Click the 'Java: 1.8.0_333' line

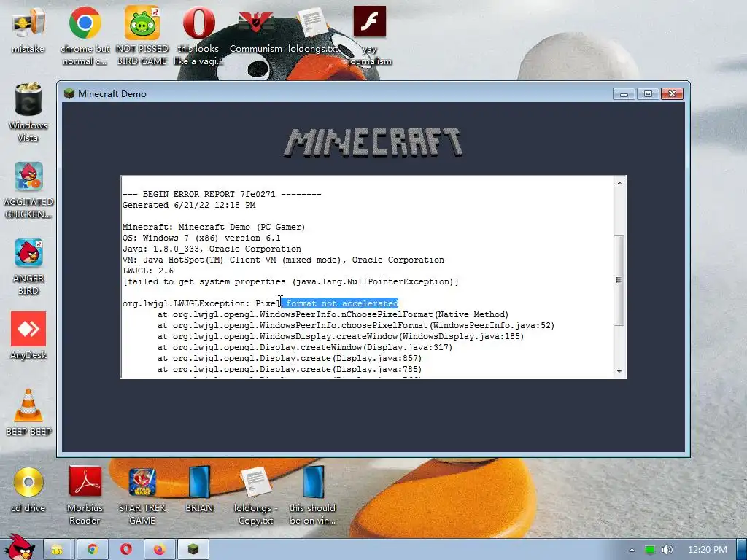[x=212, y=249]
